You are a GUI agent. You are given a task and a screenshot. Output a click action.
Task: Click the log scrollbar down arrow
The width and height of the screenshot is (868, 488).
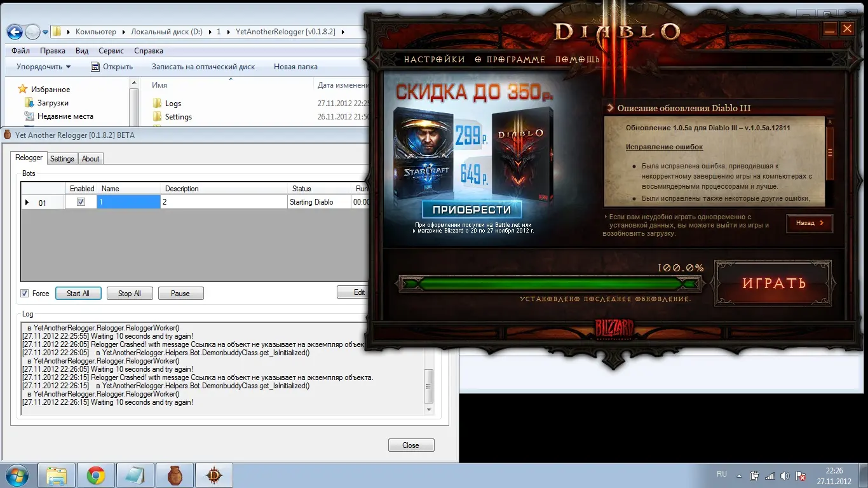pos(429,410)
